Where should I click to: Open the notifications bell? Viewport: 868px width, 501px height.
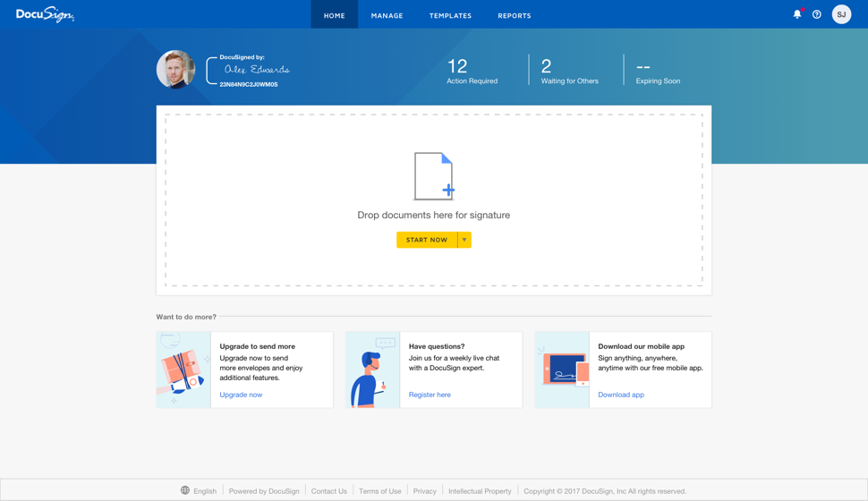(797, 14)
